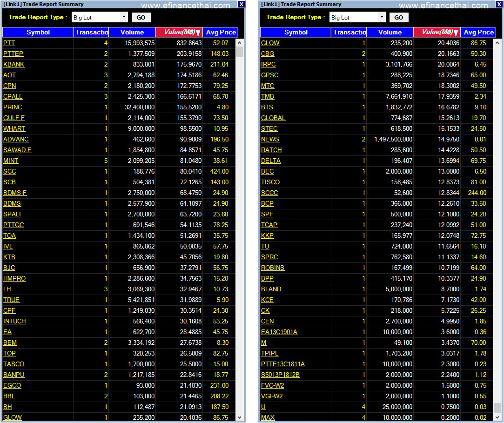Open the IRPC symbol link

tap(269, 64)
